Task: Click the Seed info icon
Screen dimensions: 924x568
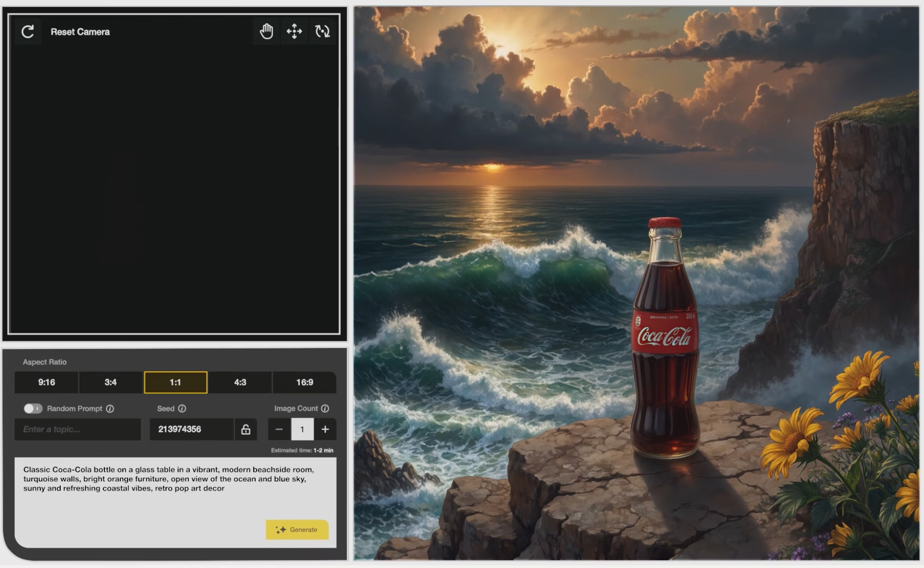Action: tap(182, 408)
